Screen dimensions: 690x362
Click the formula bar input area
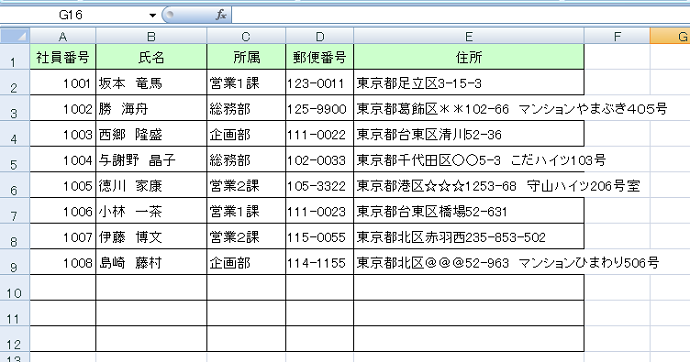tap(460, 15)
